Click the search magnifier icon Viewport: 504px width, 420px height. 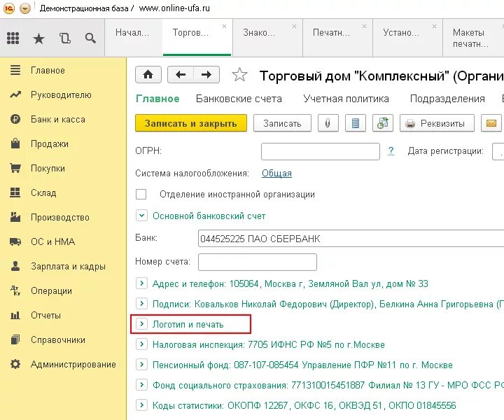90,38
